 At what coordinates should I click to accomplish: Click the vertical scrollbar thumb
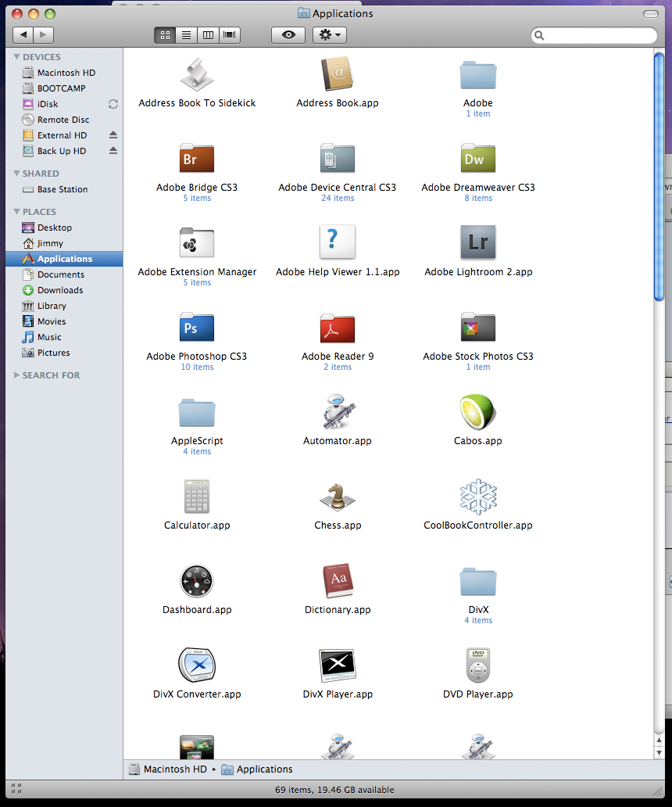click(x=659, y=176)
